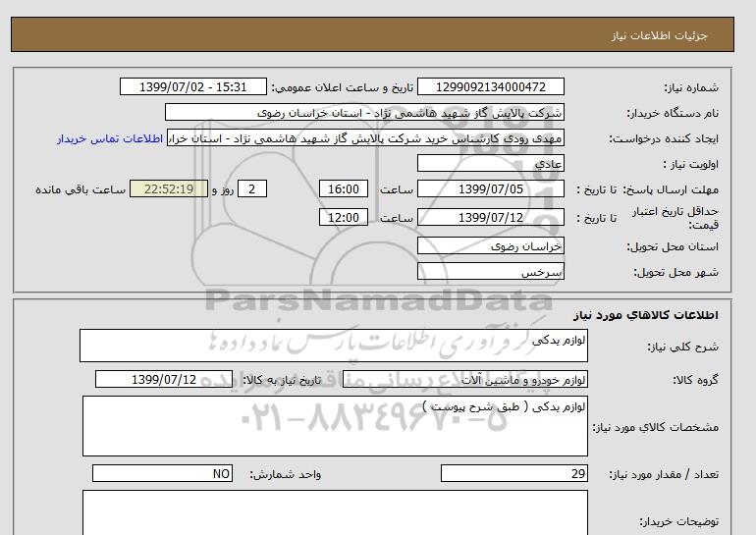Click unit of measure field NO
Image resolution: width=756 pixels, height=535 pixels.
(x=162, y=473)
